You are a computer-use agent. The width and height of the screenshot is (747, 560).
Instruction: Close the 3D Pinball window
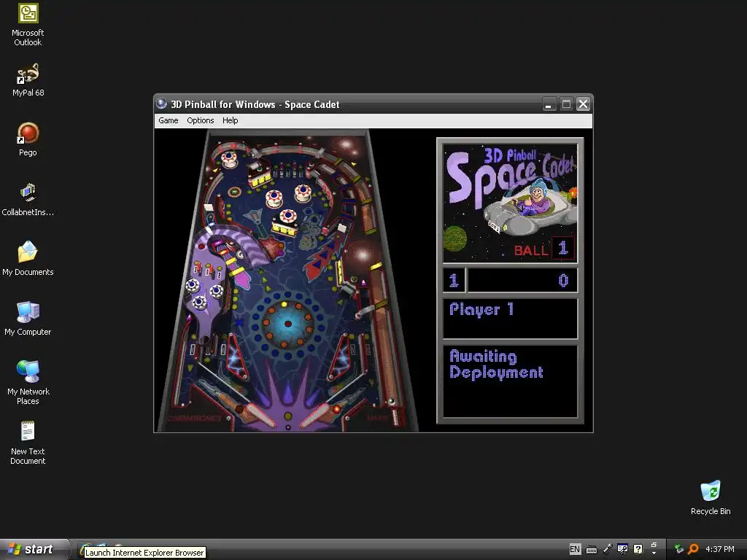coord(583,104)
